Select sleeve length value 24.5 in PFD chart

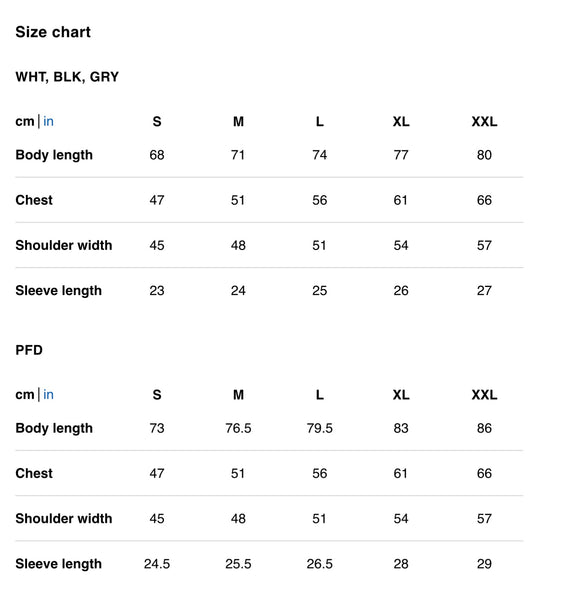pos(157,564)
